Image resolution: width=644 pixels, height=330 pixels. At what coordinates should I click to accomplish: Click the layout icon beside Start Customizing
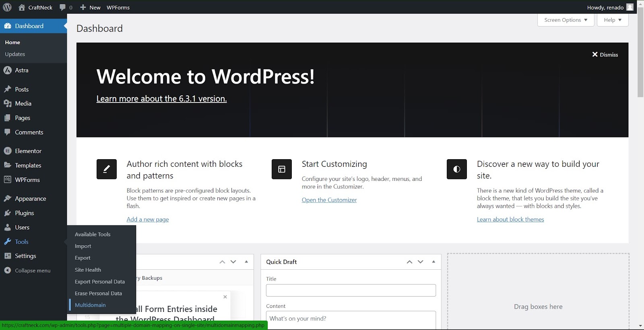click(x=282, y=169)
